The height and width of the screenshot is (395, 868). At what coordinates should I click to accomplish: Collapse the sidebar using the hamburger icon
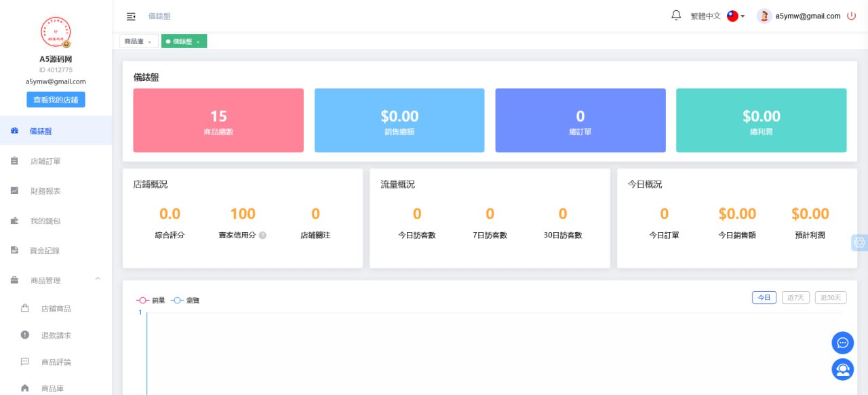point(131,16)
